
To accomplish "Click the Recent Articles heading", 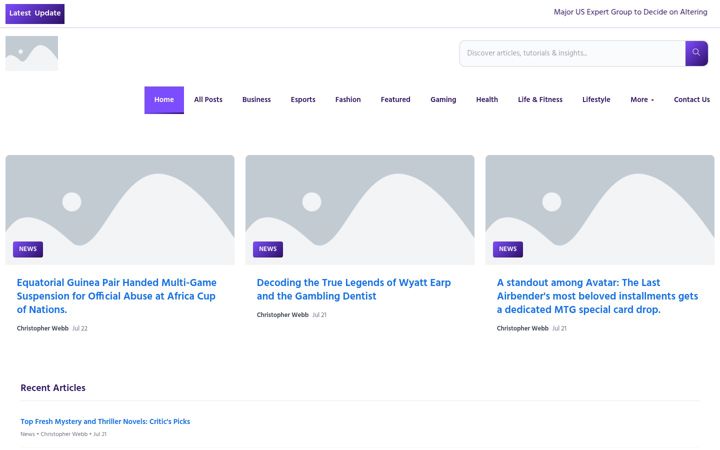I will tap(53, 388).
